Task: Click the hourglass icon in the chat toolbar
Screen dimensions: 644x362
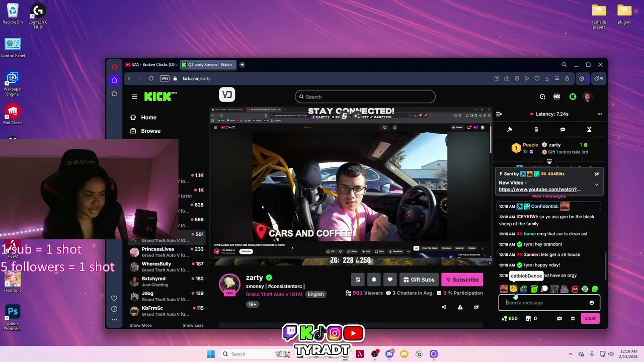Action: pos(589,130)
